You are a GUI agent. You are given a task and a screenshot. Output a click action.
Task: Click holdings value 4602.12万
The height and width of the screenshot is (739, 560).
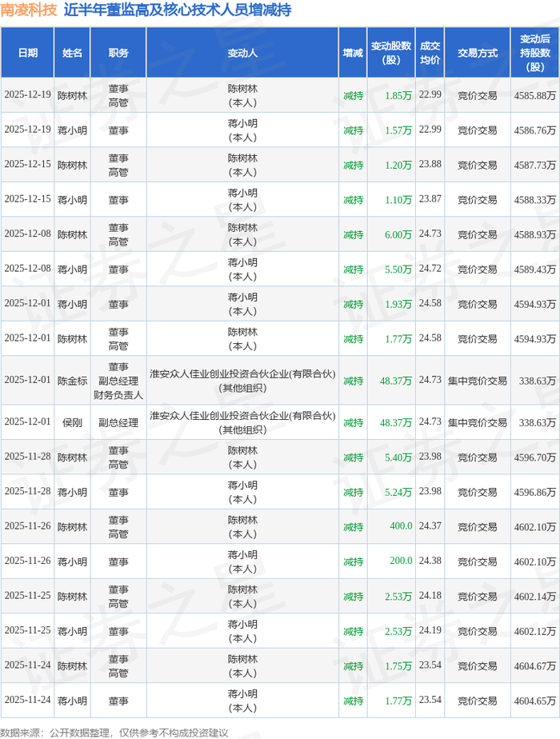(535, 632)
